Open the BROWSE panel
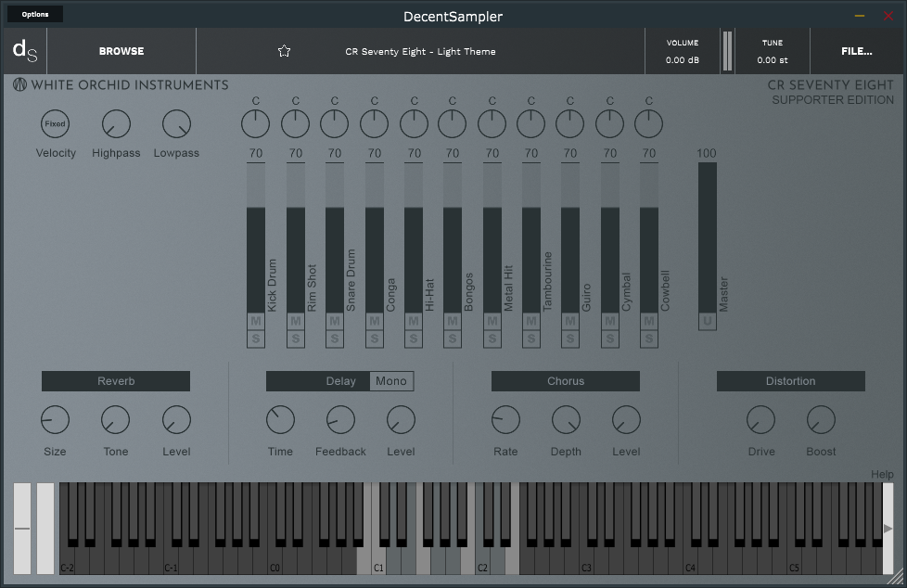The image size is (907, 588). tap(121, 51)
